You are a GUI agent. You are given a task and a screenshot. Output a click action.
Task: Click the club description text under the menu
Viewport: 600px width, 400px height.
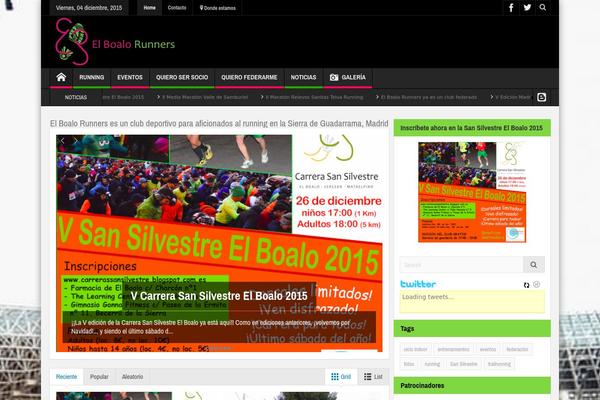[219, 123]
